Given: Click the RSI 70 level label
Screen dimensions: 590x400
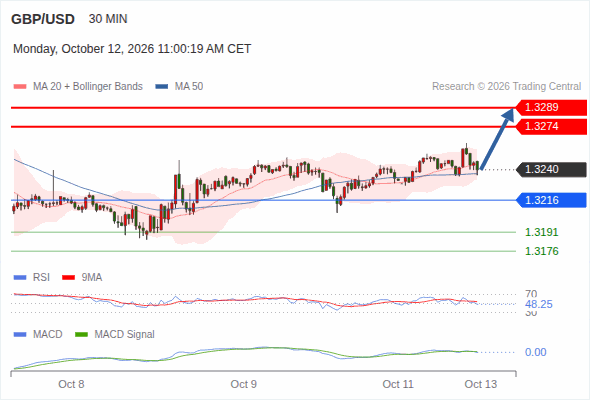Looking at the screenshot, I should click(x=531, y=293).
